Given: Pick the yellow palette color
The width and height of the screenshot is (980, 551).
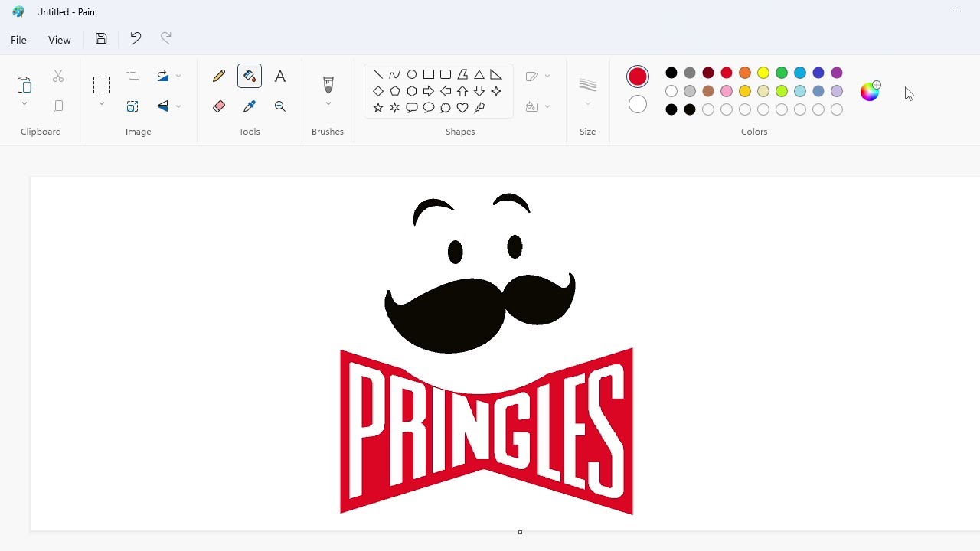Looking at the screenshot, I should pos(763,73).
